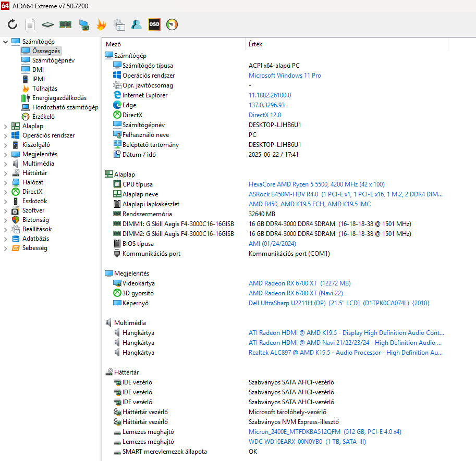Open ATI Radeon HDMI @ AMD Navi link
This screenshot has width=476, height=461.
345,343
